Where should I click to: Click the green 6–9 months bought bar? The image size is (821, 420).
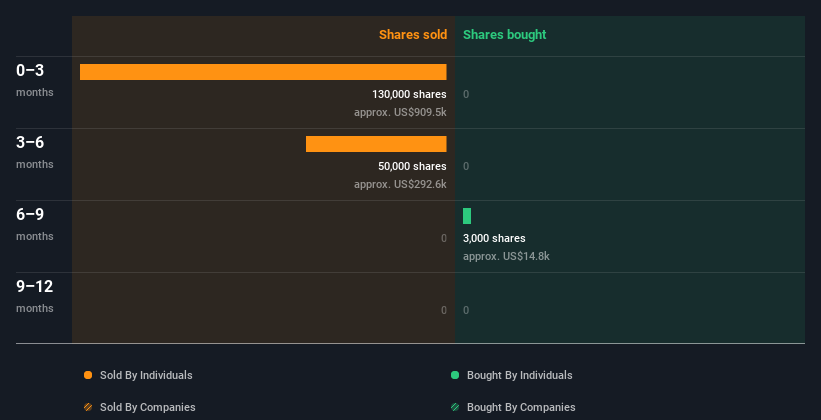pos(467,216)
